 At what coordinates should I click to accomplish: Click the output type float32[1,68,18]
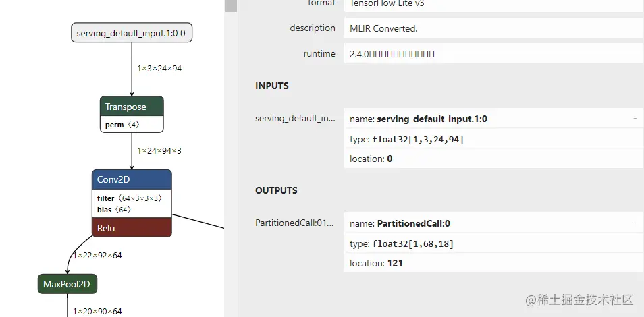[493, 244]
